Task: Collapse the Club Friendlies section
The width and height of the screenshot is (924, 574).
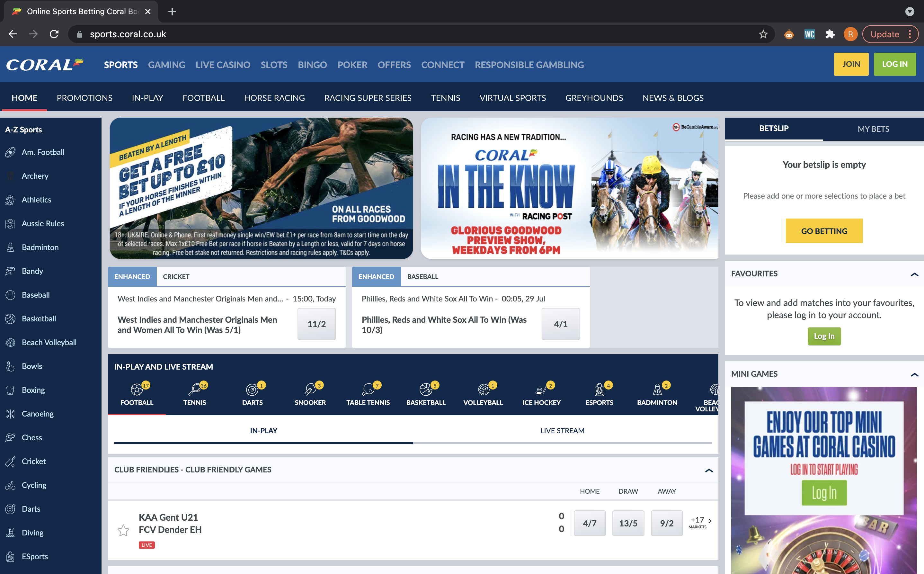Action: pos(709,471)
